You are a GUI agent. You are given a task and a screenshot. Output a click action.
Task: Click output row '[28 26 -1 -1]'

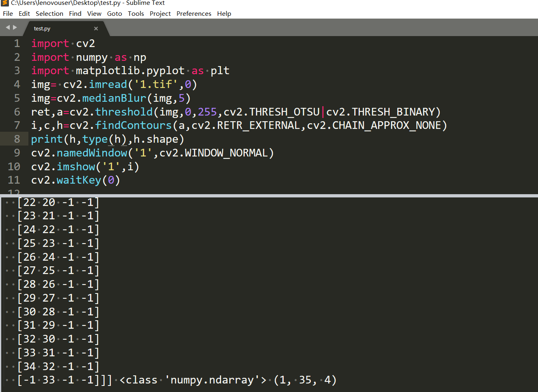58,284
